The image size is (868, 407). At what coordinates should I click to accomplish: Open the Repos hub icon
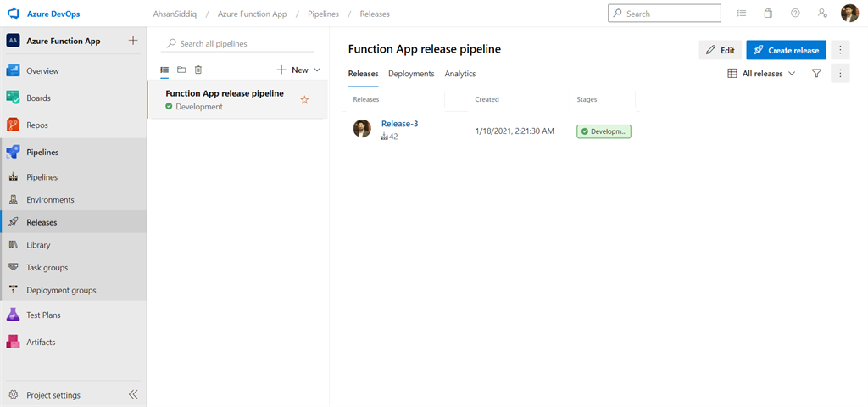(14, 125)
